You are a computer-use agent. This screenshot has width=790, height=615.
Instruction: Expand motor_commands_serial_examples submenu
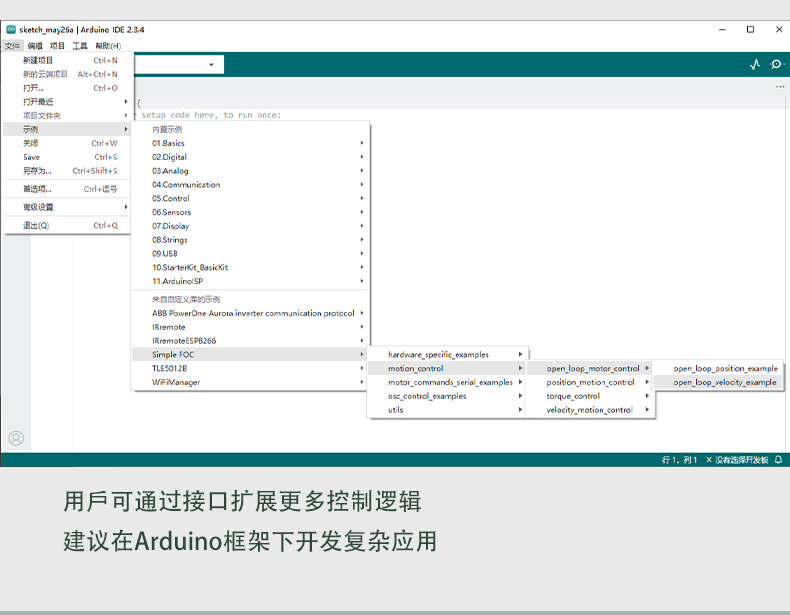click(447, 382)
